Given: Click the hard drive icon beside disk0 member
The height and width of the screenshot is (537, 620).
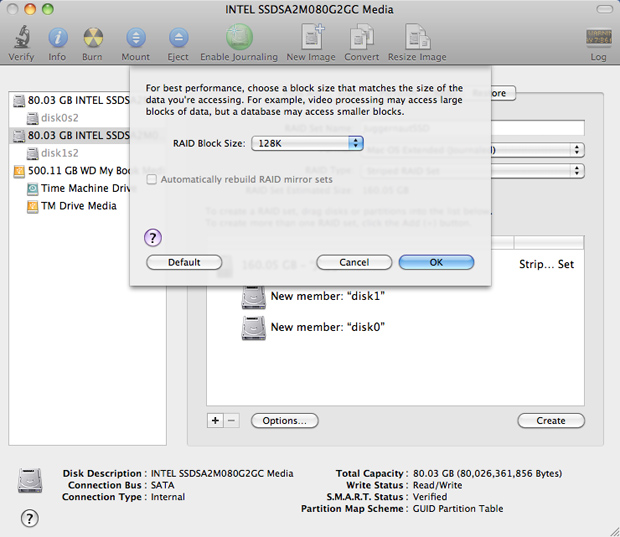Looking at the screenshot, I should coord(253,328).
